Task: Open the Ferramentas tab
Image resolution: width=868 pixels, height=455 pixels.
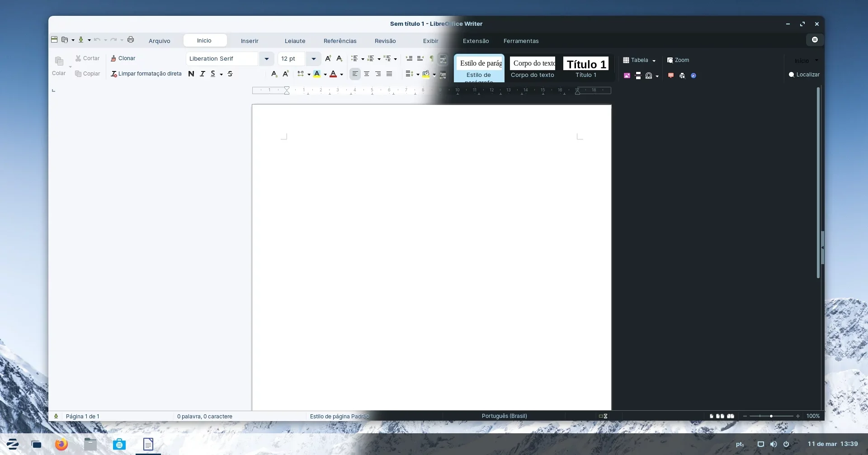Action: point(521,41)
